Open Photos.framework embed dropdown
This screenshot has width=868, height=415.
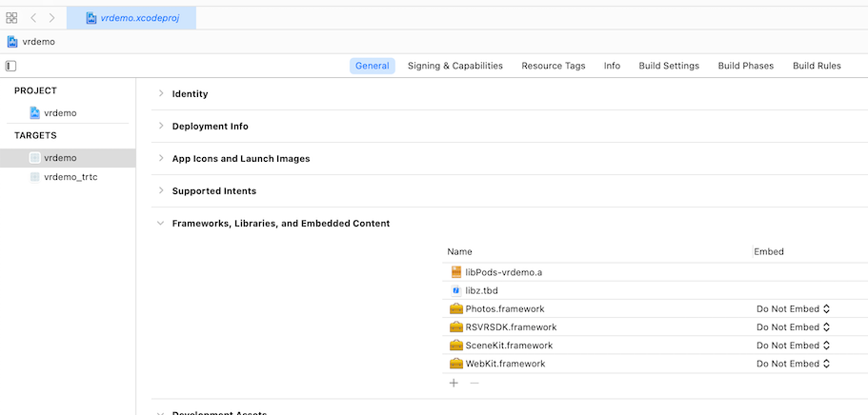[x=794, y=308]
